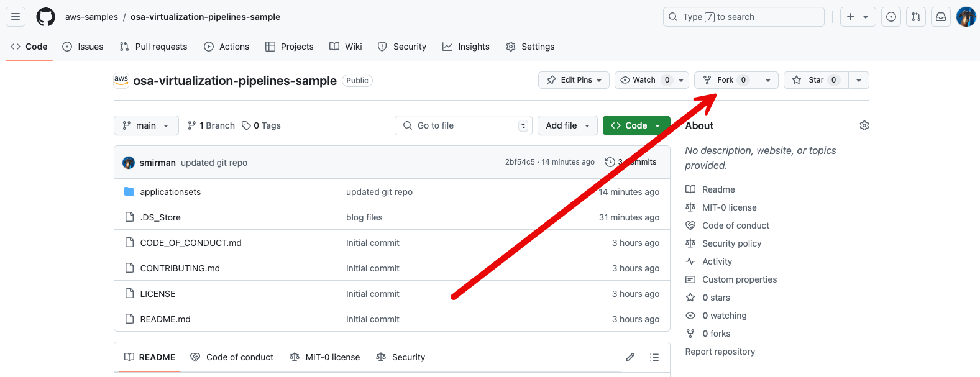Open the user profile avatar menu
The width and height of the screenshot is (980, 377).
966,17
